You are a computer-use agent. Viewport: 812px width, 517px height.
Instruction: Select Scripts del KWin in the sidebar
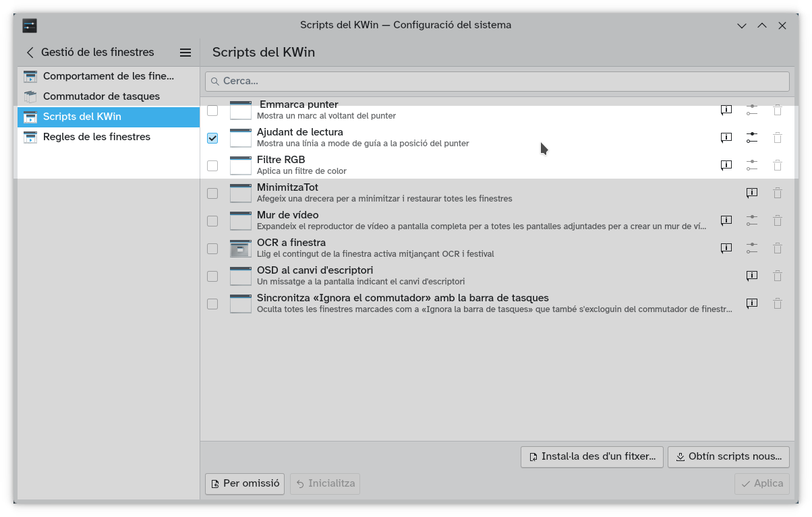[109, 117]
